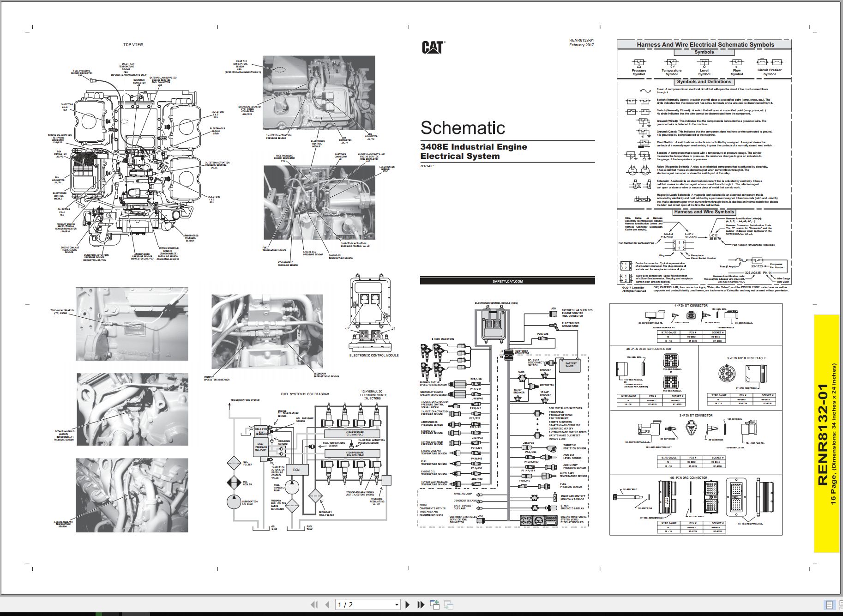The image size is (843, 616).
Task: Click the SAFETY.CAT.COM black banner
Action: [x=507, y=281]
